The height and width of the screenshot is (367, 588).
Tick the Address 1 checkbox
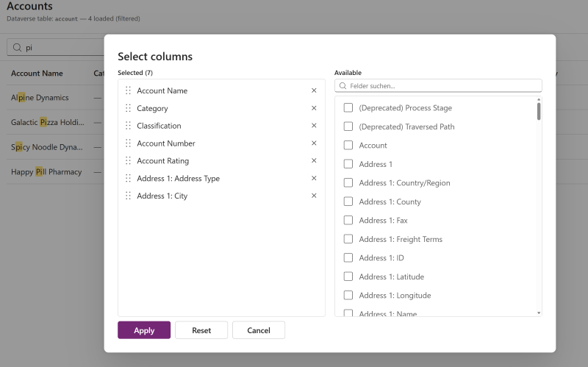(x=348, y=164)
